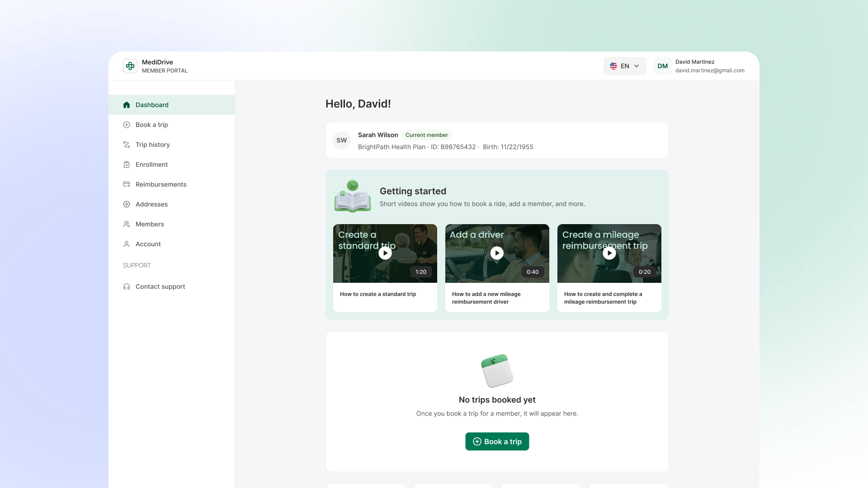This screenshot has width=868, height=488.
Task: Select the Reimbursements menu label
Action: (161, 184)
